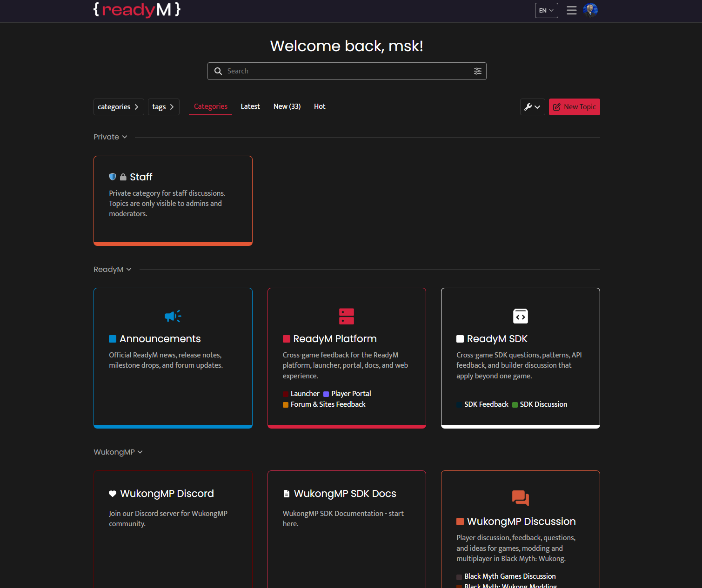702x588 pixels.
Task: Click the readyM logo
Action: [137, 10]
